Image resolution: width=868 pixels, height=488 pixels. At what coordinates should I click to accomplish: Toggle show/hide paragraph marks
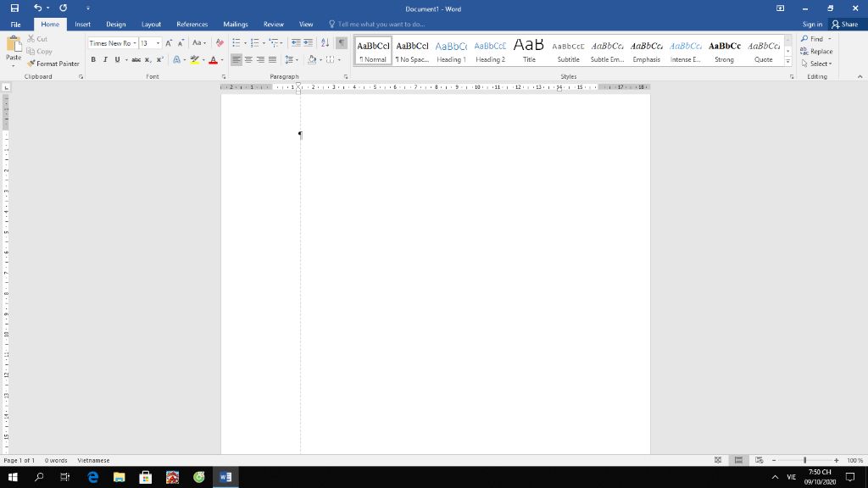coord(342,43)
